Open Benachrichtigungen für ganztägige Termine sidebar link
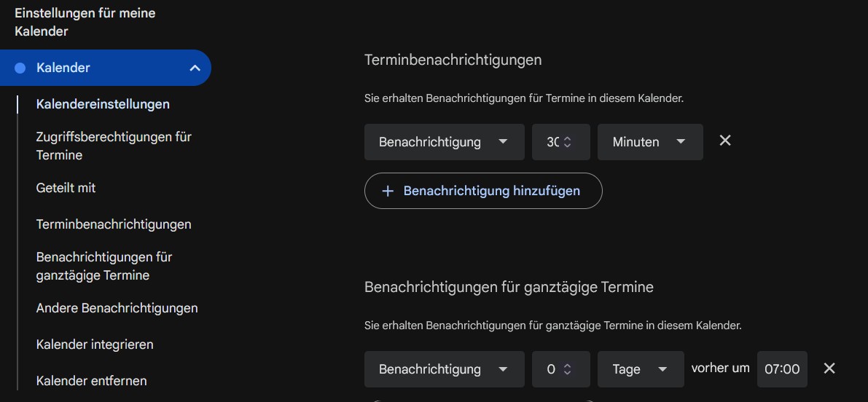 click(x=104, y=266)
